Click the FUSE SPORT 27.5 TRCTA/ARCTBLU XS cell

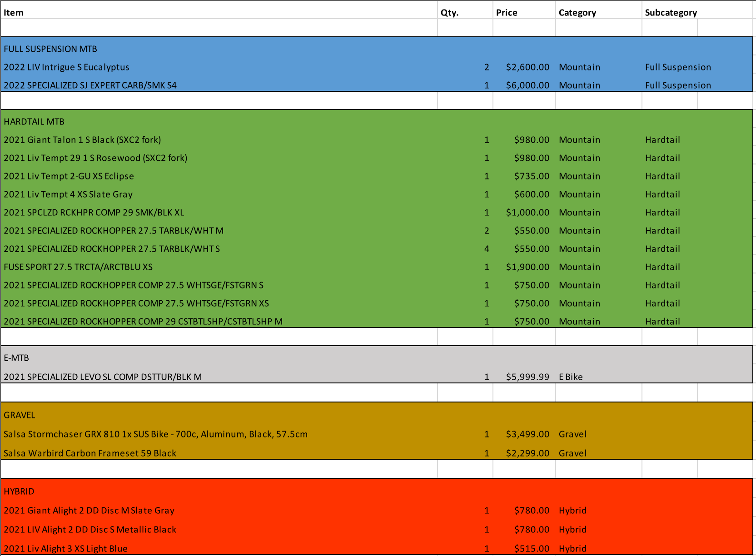[78, 267]
